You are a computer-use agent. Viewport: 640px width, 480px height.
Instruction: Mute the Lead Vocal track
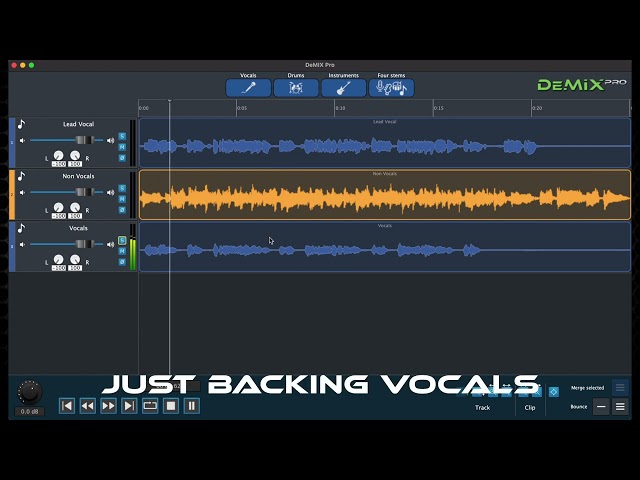[x=122, y=147]
